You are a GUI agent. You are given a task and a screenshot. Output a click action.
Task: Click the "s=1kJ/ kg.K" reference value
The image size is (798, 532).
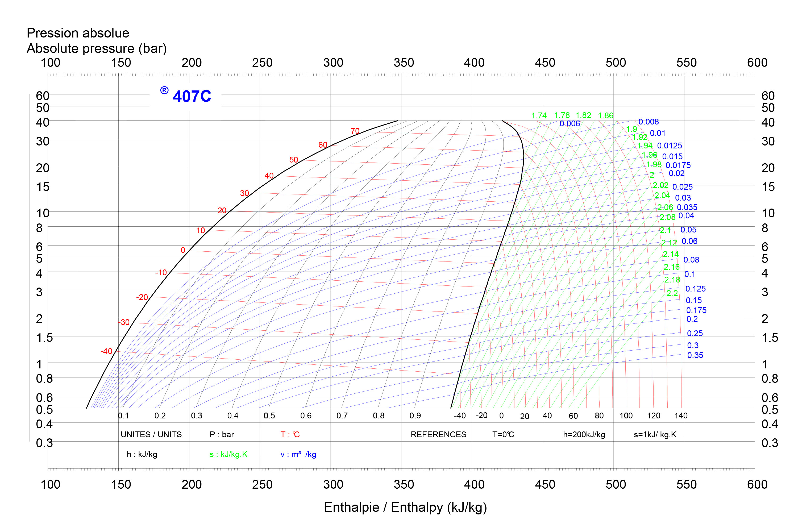[655, 435]
